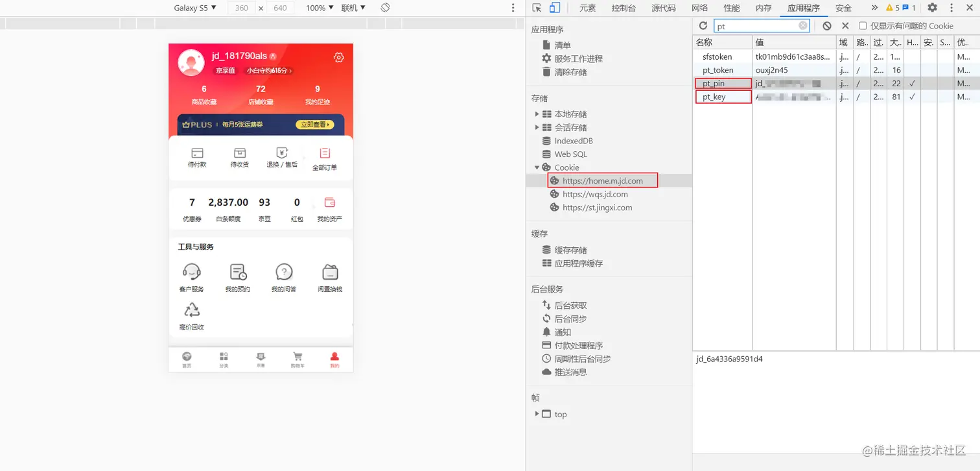This screenshot has width=980, height=471.
Task: Enable 仅显示有问题的 Cookie checkbox
Action: coord(863,26)
